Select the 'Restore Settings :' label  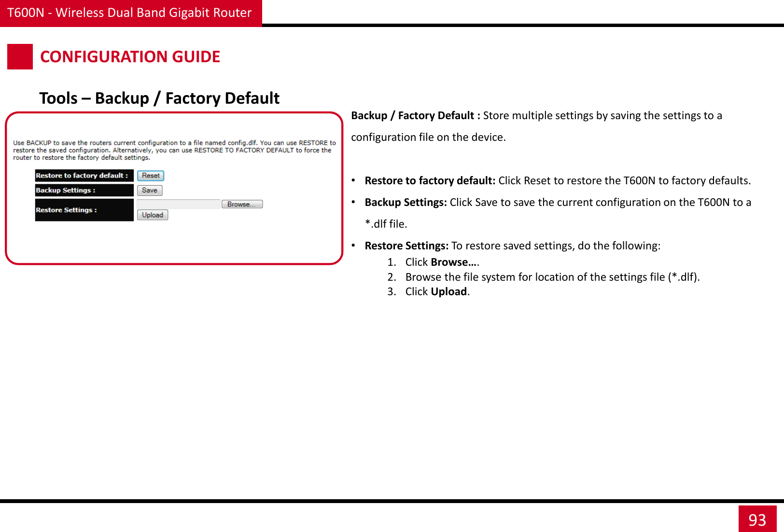tap(84, 210)
